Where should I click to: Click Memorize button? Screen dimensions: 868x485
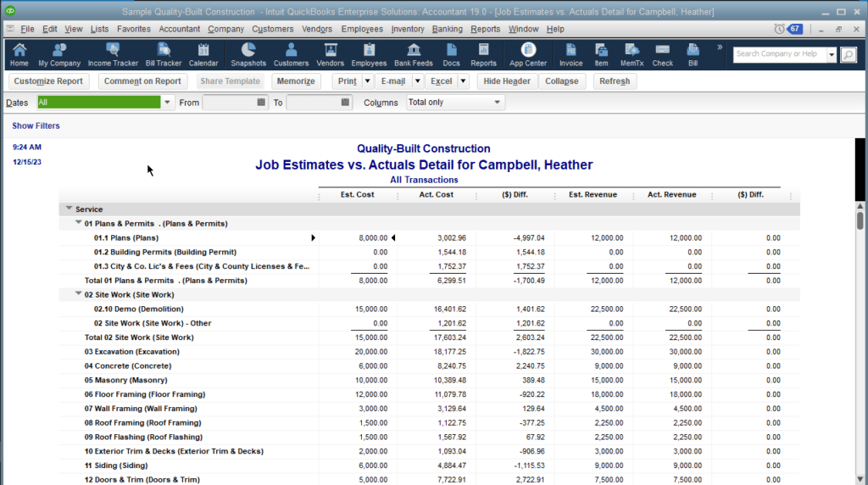[x=296, y=81]
